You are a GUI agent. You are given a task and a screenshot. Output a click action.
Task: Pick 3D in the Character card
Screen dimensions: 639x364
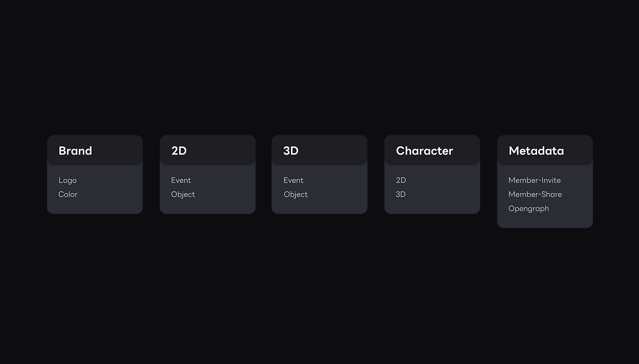pyautogui.click(x=401, y=194)
